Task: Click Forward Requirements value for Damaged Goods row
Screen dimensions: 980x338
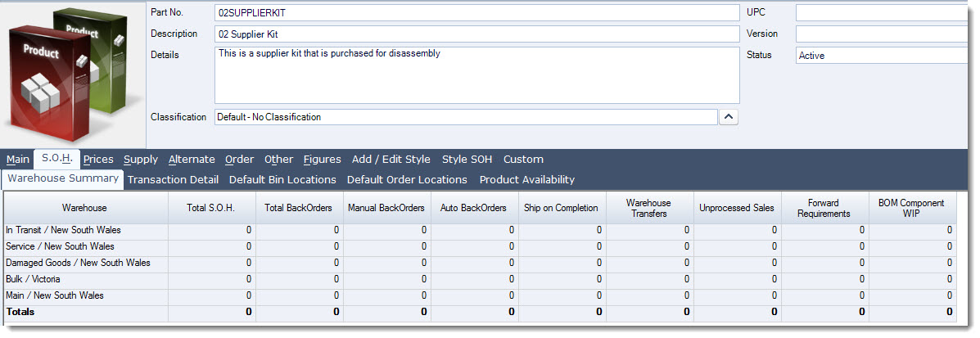Action: (x=824, y=263)
